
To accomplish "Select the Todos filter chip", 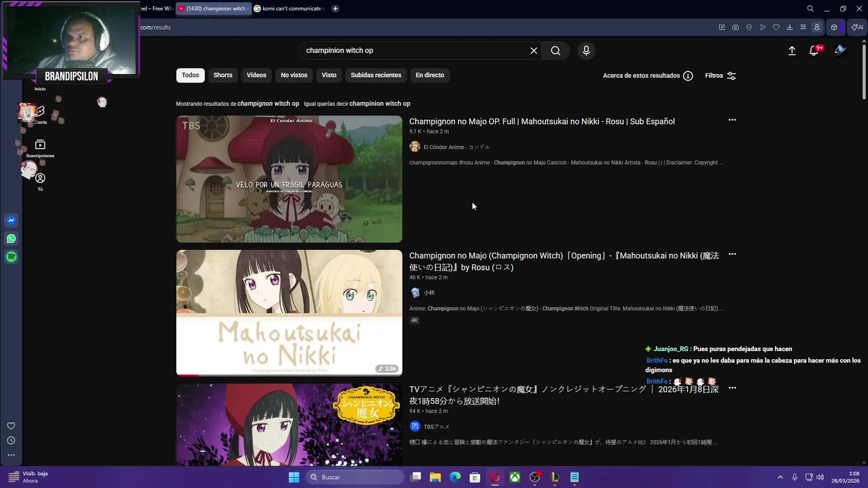I will [191, 75].
